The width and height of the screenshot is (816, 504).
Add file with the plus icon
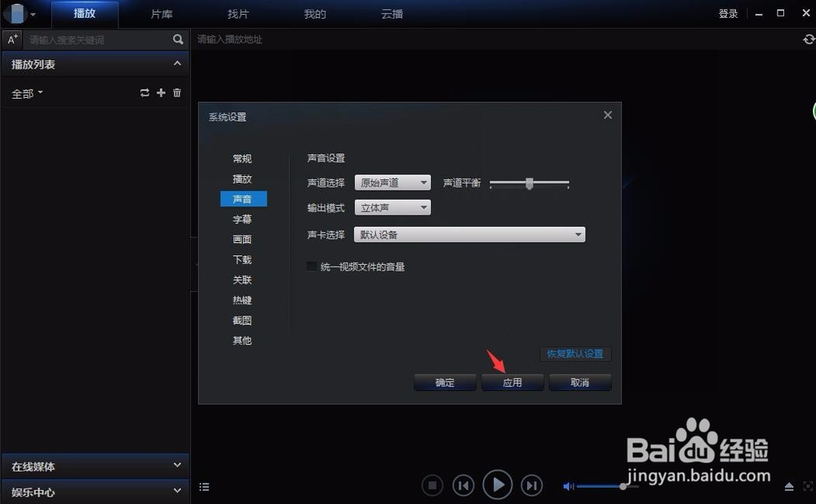click(x=161, y=93)
